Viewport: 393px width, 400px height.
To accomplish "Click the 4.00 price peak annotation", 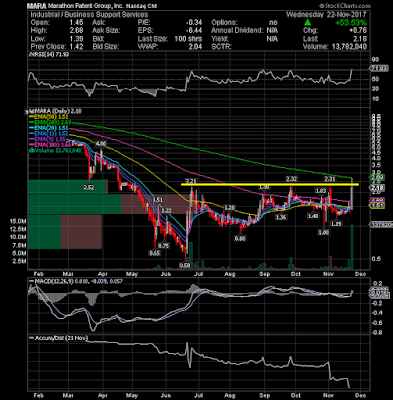I will pyautogui.click(x=101, y=144).
